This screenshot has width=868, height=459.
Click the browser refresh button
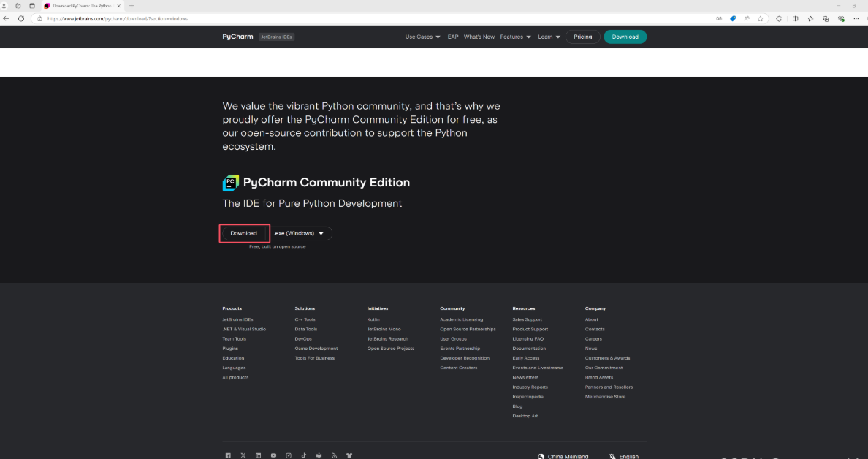pyautogui.click(x=20, y=18)
